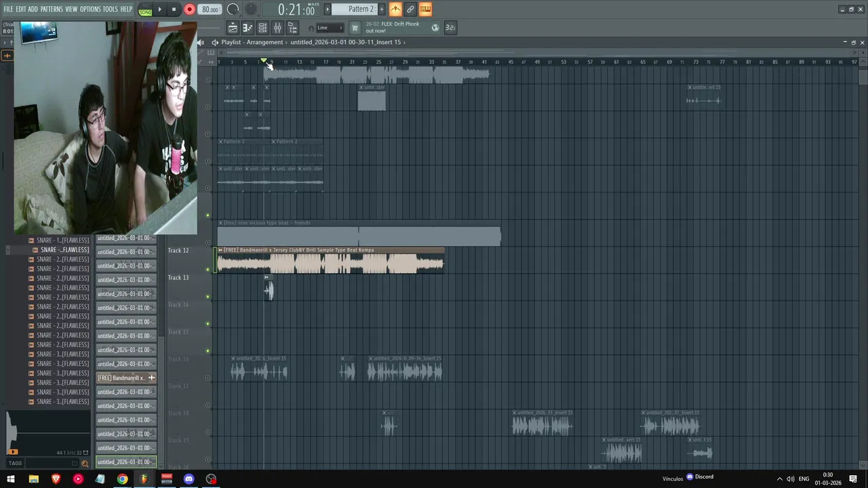The height and width of the screenshot is (488, 868).
Task: Open the Mixer view icon
Action: (277, 28)
